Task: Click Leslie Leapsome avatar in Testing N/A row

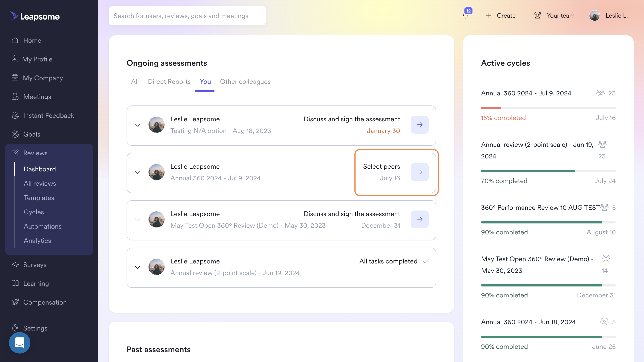Action: click(156, 124)
